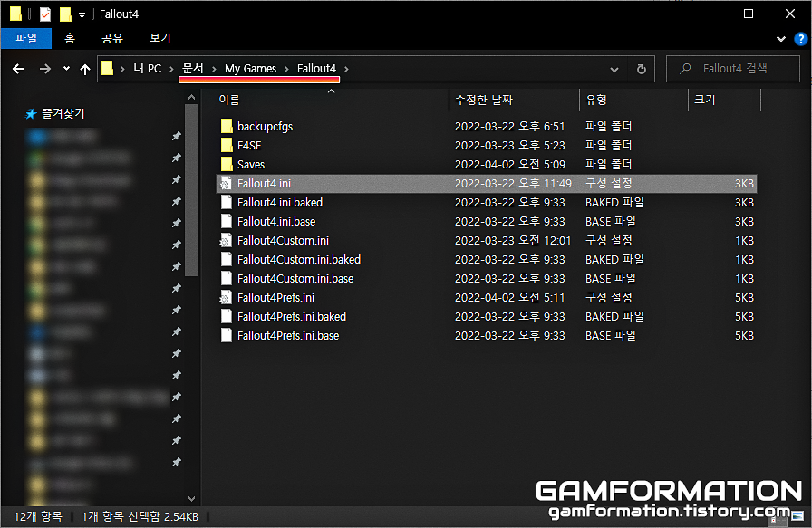Click the navigation pane scroll down arrow
This screenshot has width=812, height=528.
tap(191, 499)
